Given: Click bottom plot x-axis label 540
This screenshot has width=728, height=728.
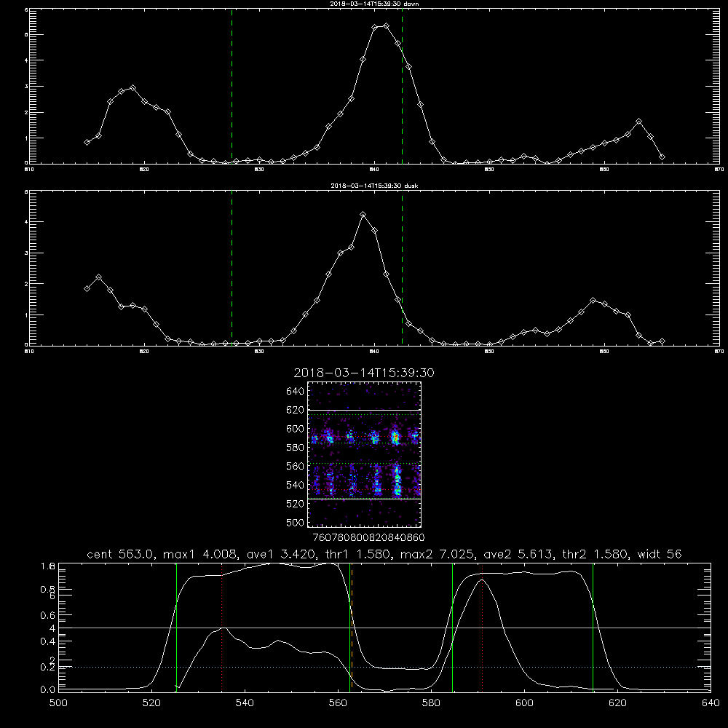Looking at the screenshot, I should pos(245,703).
